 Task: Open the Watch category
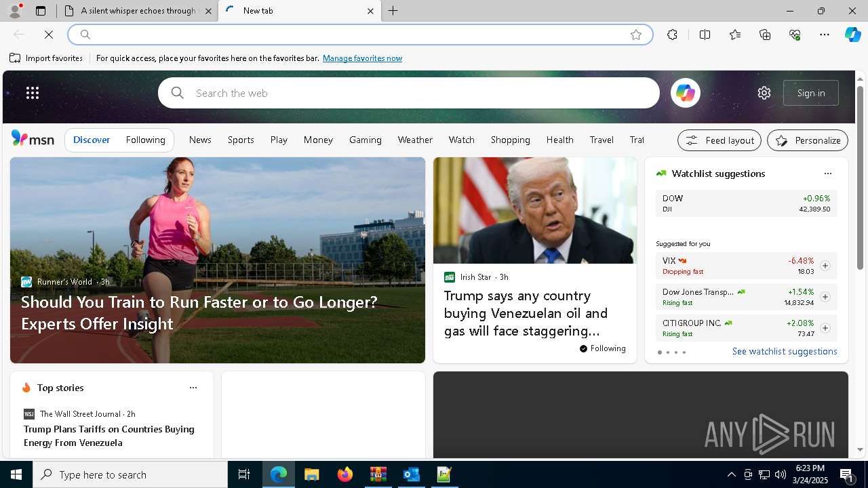click(x=462, y=140)
